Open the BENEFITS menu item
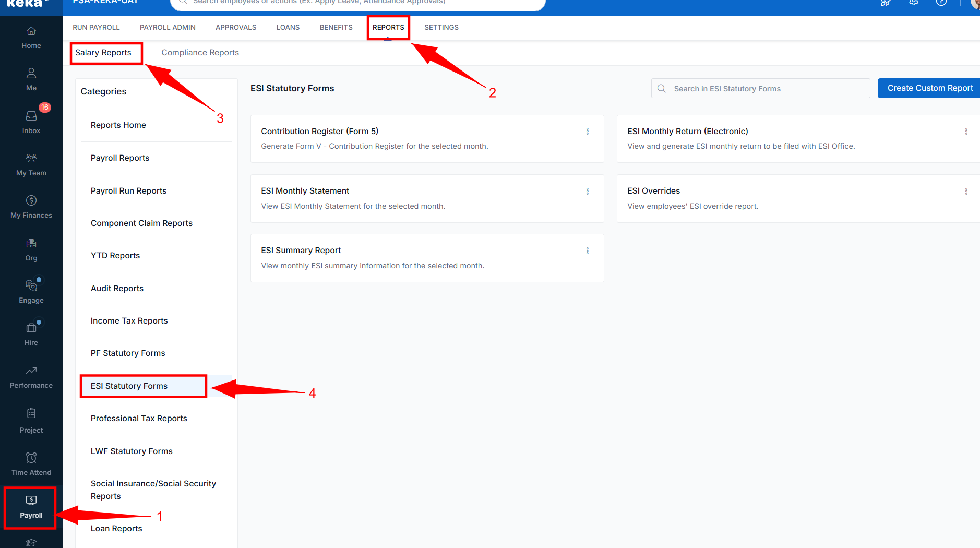980x548 pixels. tap(336, 27)
